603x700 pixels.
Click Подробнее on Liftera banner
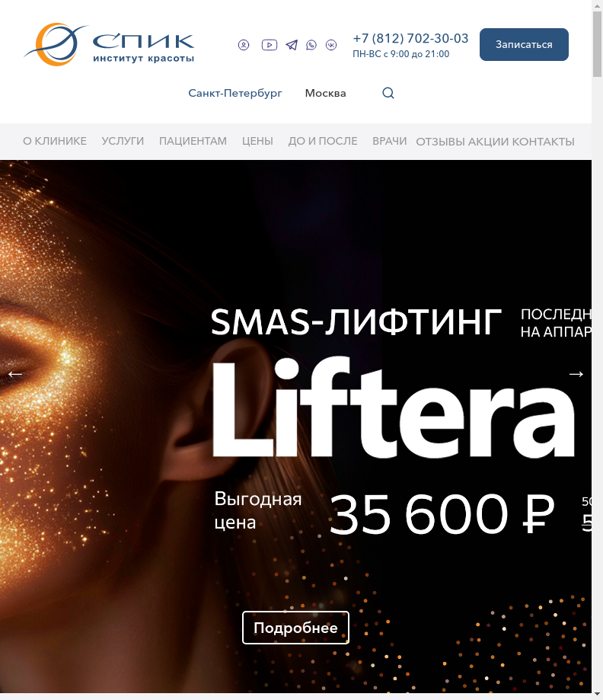(x=295, y=628)
